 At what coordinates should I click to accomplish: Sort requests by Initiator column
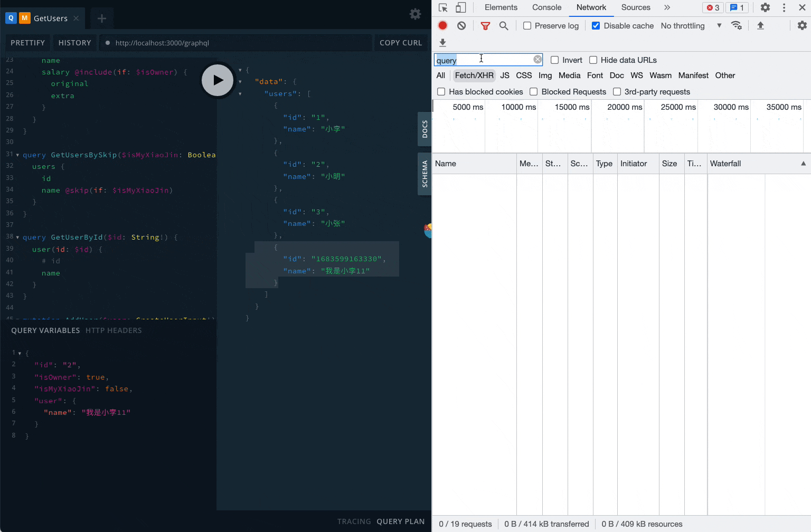point(638,164)
